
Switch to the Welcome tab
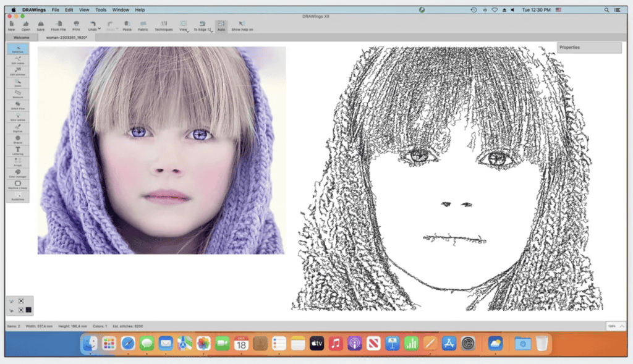pos(21,38)
